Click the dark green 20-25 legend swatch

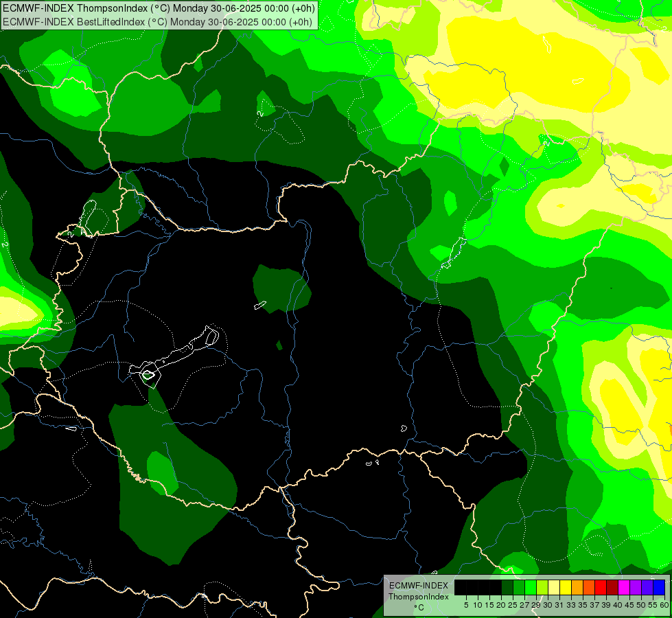(507, 587)
